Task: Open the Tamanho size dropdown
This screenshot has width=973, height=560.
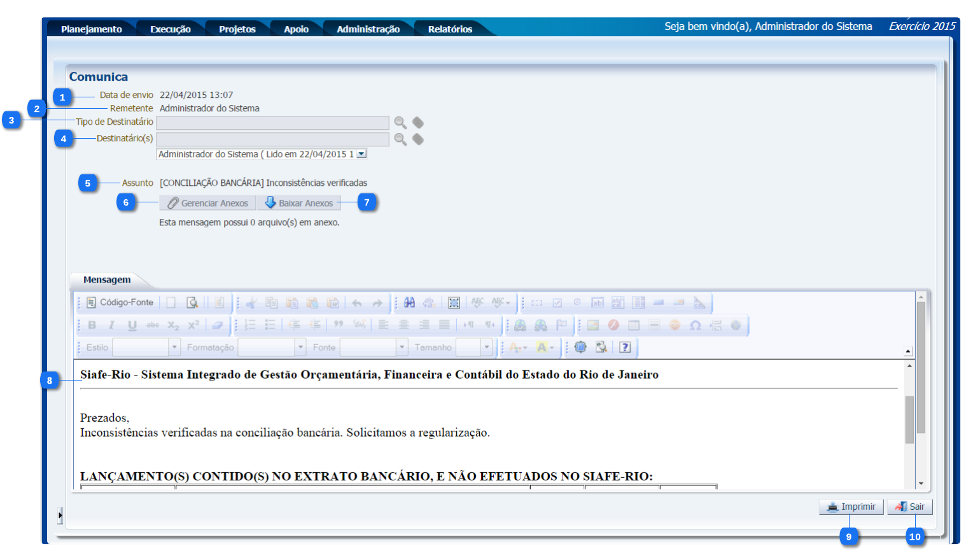Action: (486, 347)
